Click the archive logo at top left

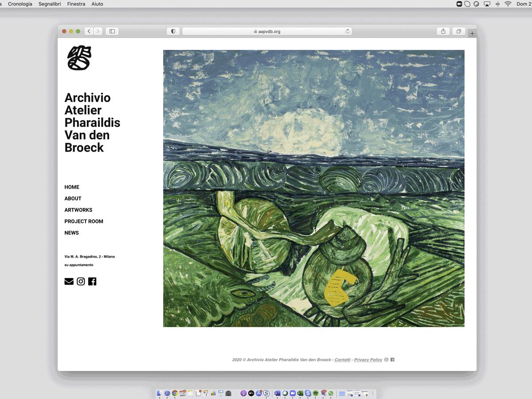(79, 58)
